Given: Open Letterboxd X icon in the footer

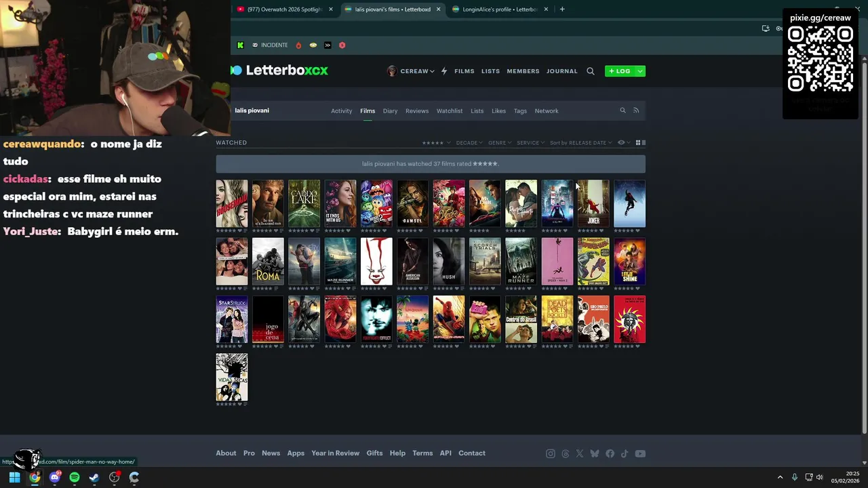Looking at the screenshot, I should coord(580,453).
